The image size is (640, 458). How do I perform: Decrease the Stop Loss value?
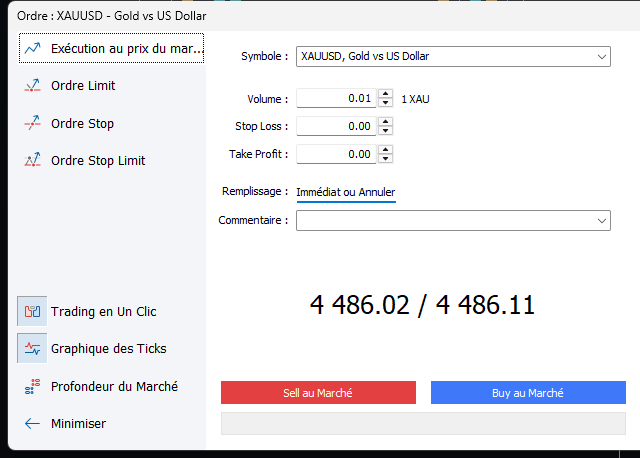click(385, 131)
